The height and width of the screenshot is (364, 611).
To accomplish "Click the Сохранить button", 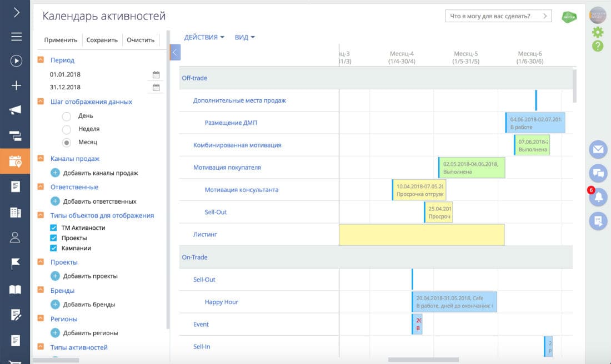I will point(102,40).
